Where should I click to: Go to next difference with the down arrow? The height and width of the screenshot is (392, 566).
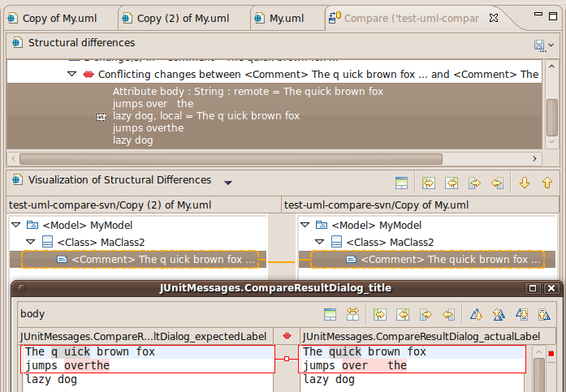pos(524,183)
